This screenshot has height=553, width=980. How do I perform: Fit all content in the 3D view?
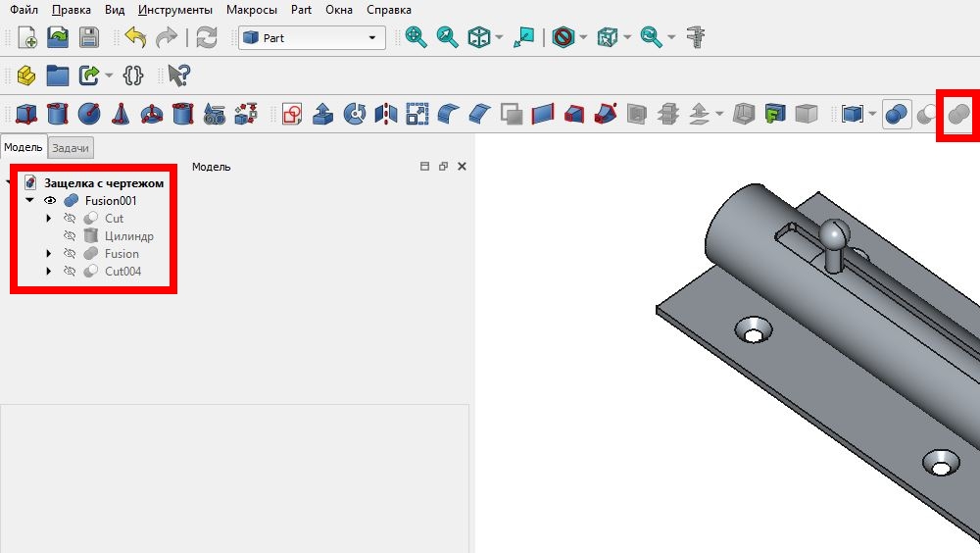coord(416,37)
